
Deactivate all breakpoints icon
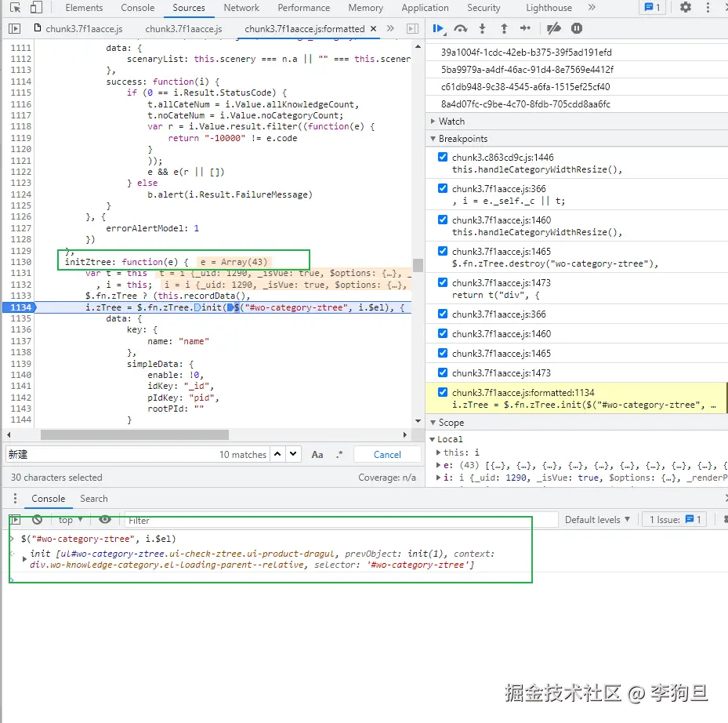coord(553,29)
